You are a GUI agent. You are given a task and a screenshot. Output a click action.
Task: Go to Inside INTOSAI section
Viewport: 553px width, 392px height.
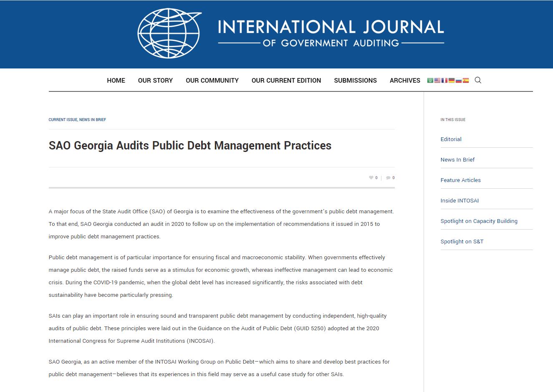point(460,201)
